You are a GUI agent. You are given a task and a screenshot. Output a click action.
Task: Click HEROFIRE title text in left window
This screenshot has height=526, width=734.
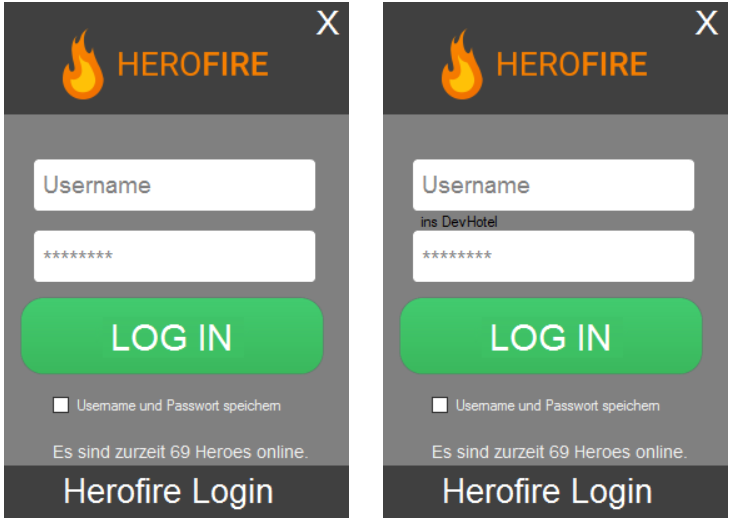pyautogui.click(x=193, y=64)
